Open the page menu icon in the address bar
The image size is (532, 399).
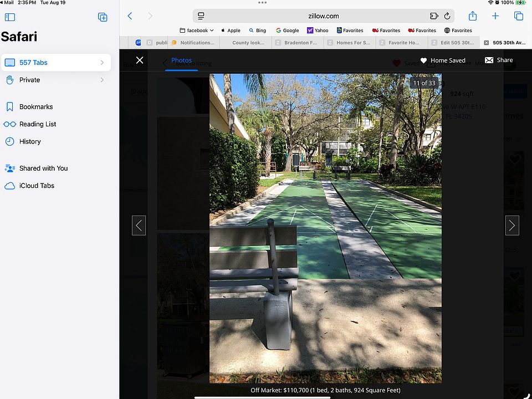pyautogui.click(x=201, y=16)
